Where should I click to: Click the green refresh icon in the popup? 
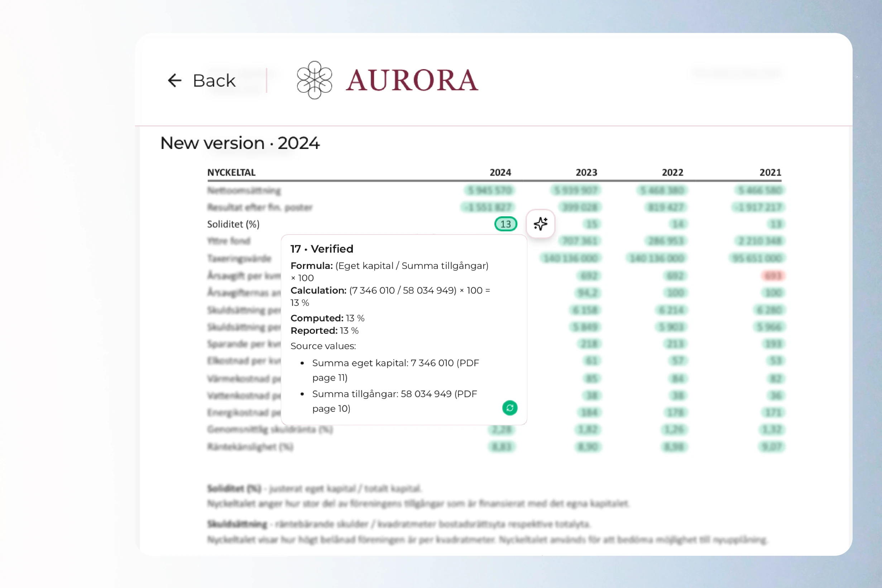(x=510, y=408)
